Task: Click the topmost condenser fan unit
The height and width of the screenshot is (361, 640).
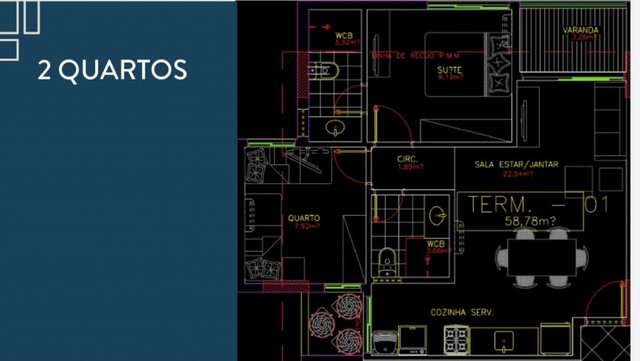Action: pos(349,305)
